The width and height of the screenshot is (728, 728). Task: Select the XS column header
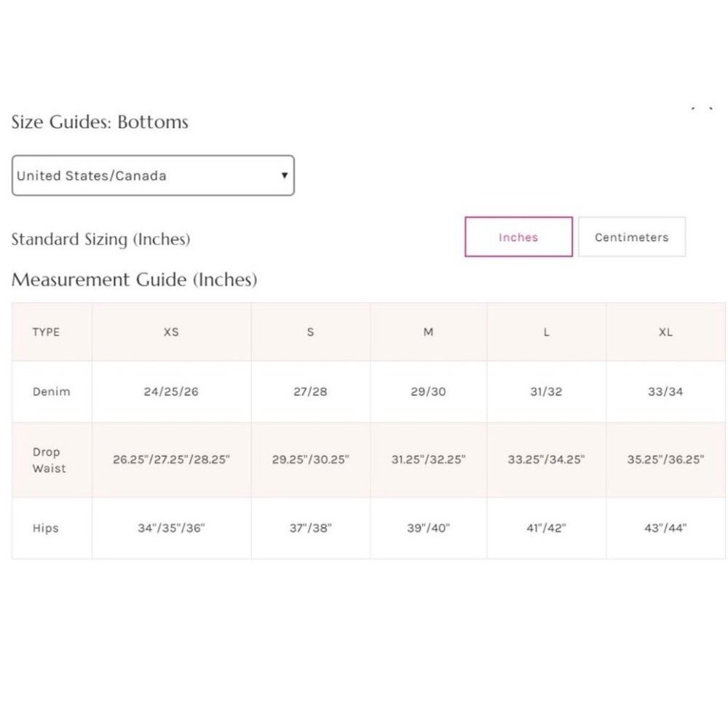[x=171, y=332]
